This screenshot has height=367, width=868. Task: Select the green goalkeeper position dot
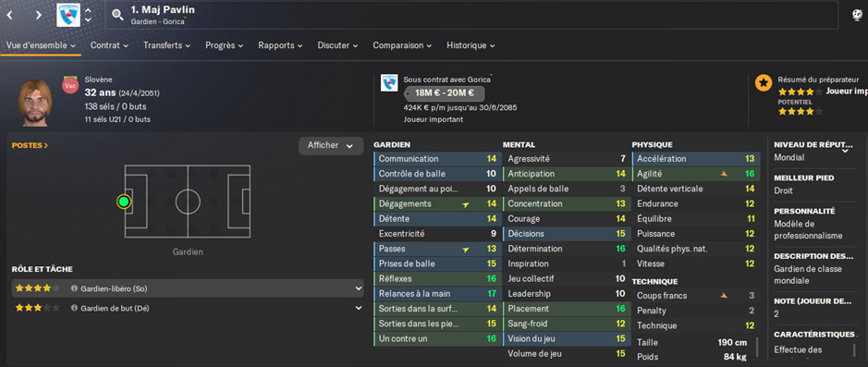(124, 202)
